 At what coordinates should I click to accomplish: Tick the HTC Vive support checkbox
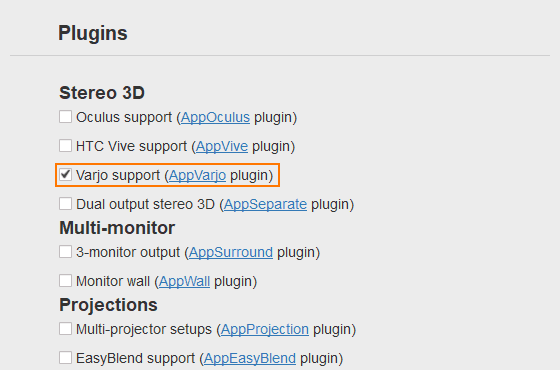[x=65, y=146]
